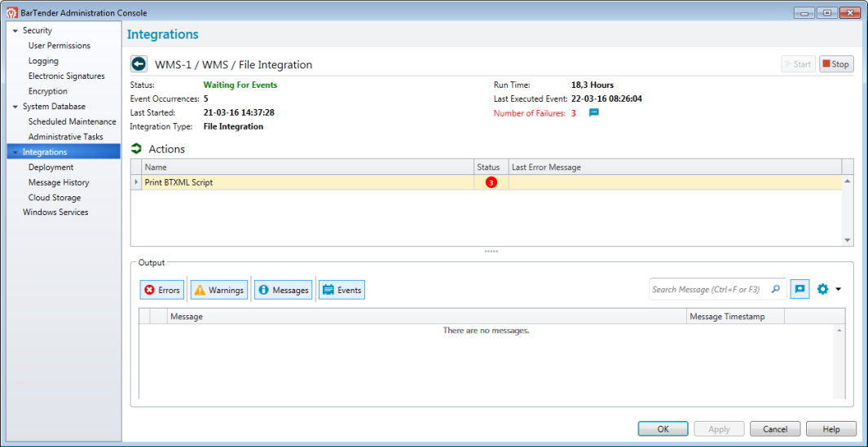Open the Encryption page
Screen dimensions: 868x447
[x=47, y=91]
